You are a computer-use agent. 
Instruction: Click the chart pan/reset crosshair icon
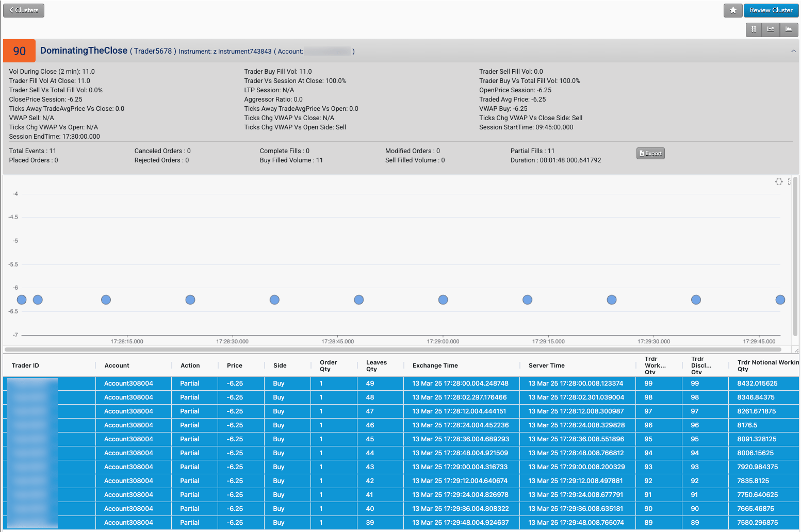(779, 181)
